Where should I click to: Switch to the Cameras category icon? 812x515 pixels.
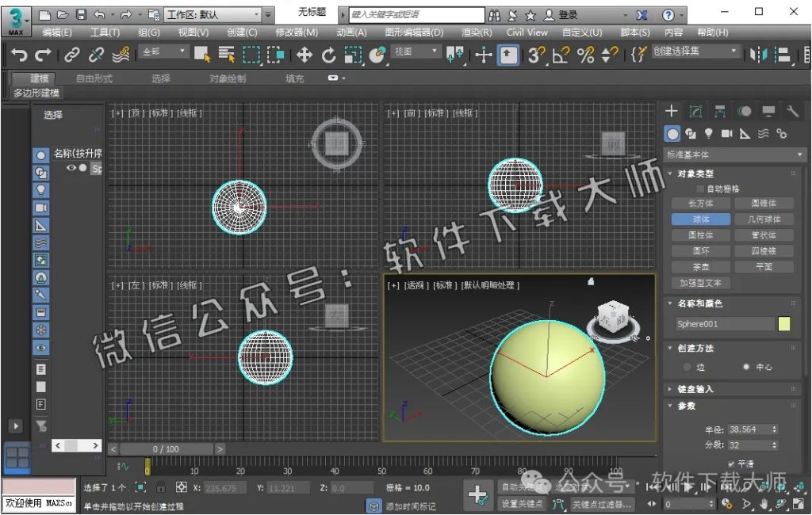tap(727, 133)
